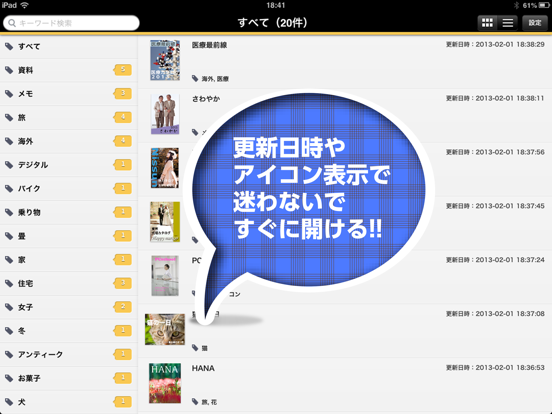Viewport: 552px width, 414px height.
Task: Click the 女子 count badge 2
Action: pyautogui.click(x=123, y=307)
